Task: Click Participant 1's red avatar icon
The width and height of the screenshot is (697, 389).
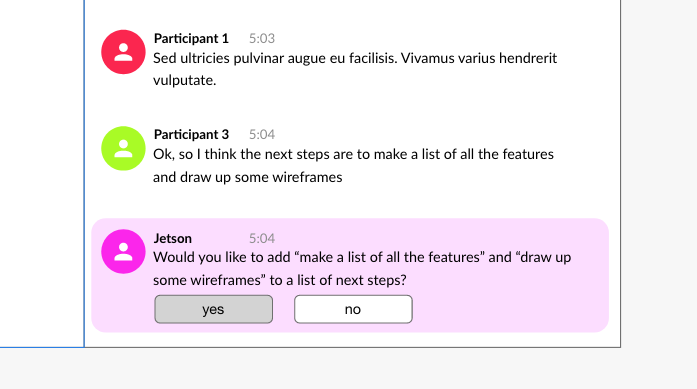Action: point(123,52)
